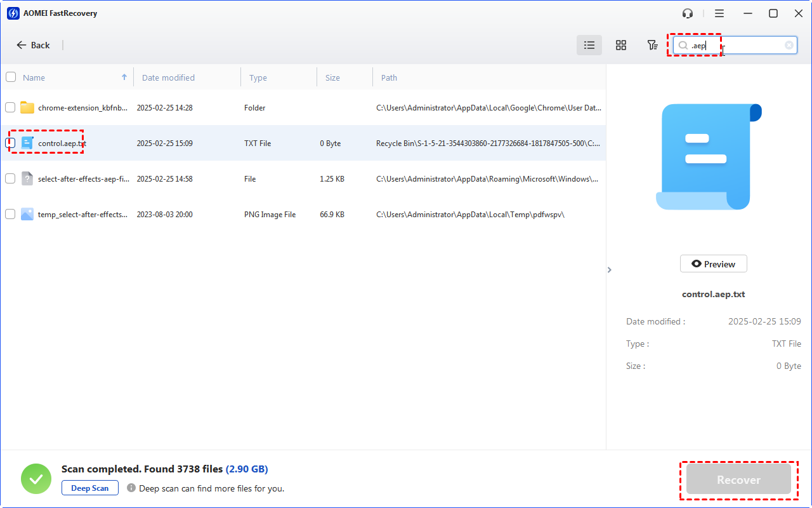Focus the search field containing .aep
812x508 pixels.
point(735,45)
